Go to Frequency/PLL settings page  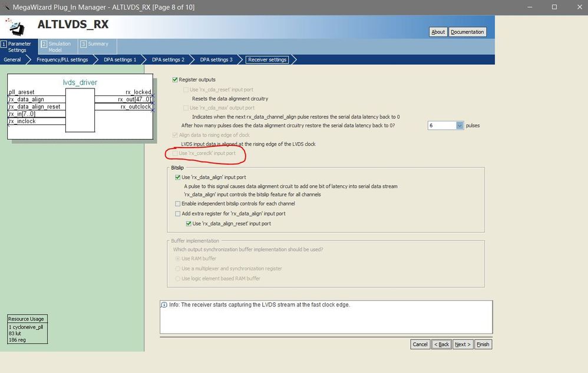coord(62,60)
